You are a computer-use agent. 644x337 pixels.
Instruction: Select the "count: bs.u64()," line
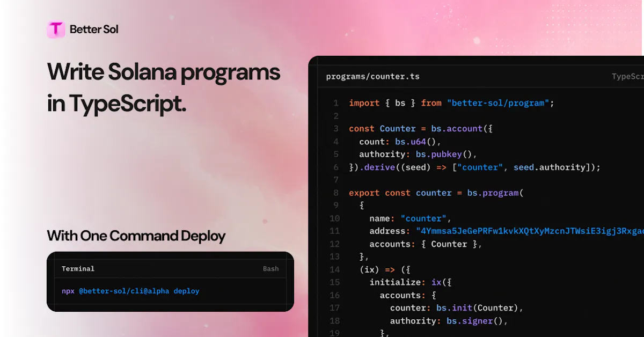coord(400,141)
